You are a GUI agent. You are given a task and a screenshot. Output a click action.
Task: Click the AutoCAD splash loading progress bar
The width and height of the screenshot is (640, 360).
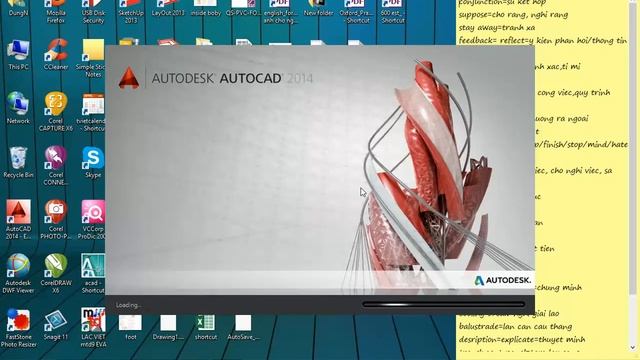coord(443,304)
